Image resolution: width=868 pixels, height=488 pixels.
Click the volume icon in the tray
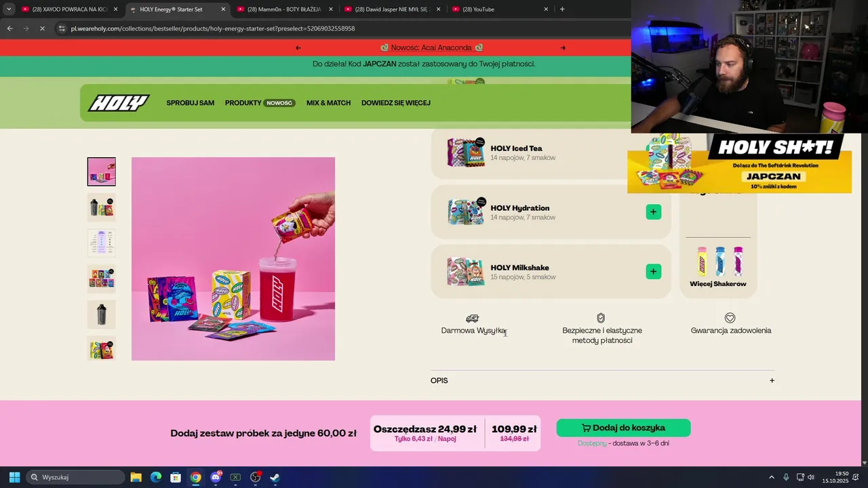811,477
